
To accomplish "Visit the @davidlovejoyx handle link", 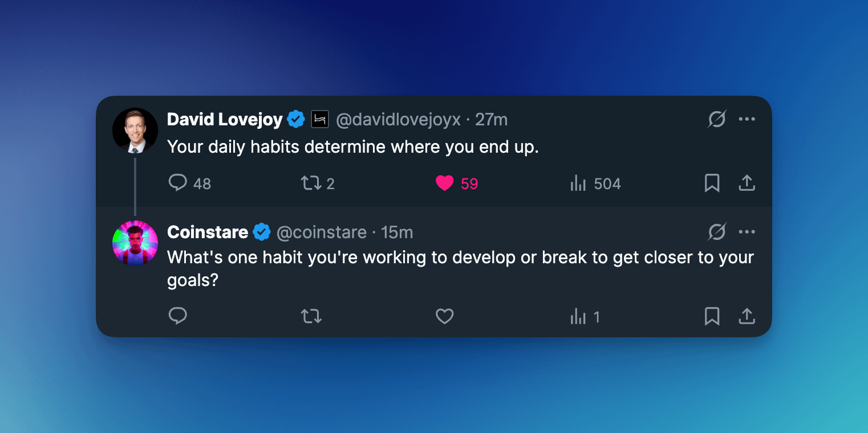I will point(398,120).
